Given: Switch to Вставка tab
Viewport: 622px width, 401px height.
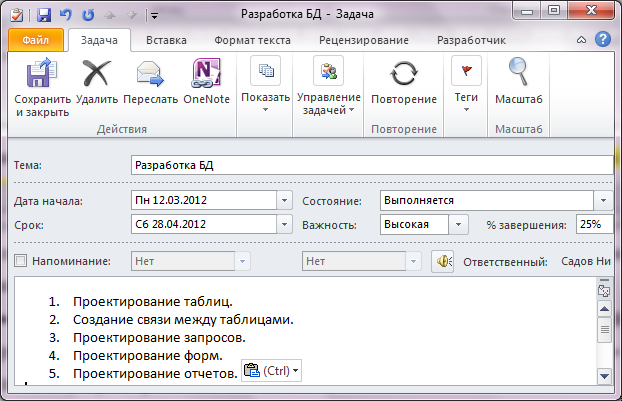Looking at the screenshot, I should (x=166, y=40).
